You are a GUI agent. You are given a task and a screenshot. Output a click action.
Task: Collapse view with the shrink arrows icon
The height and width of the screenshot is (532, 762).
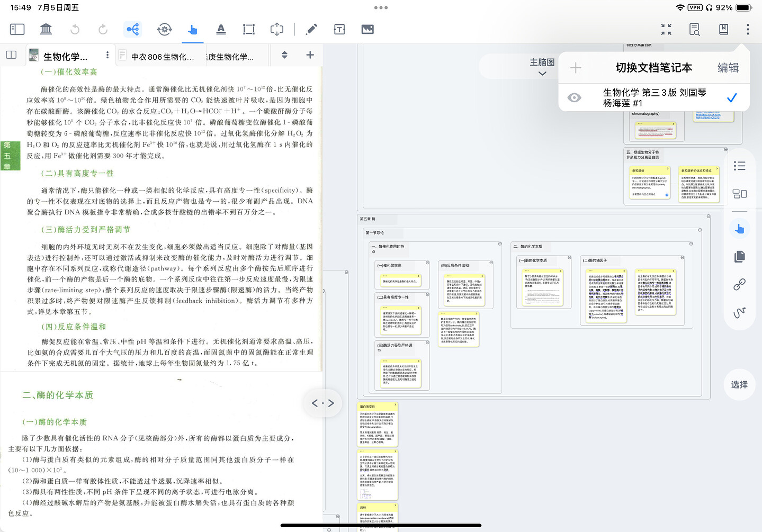pyautogui.click(x=666, y=29)
